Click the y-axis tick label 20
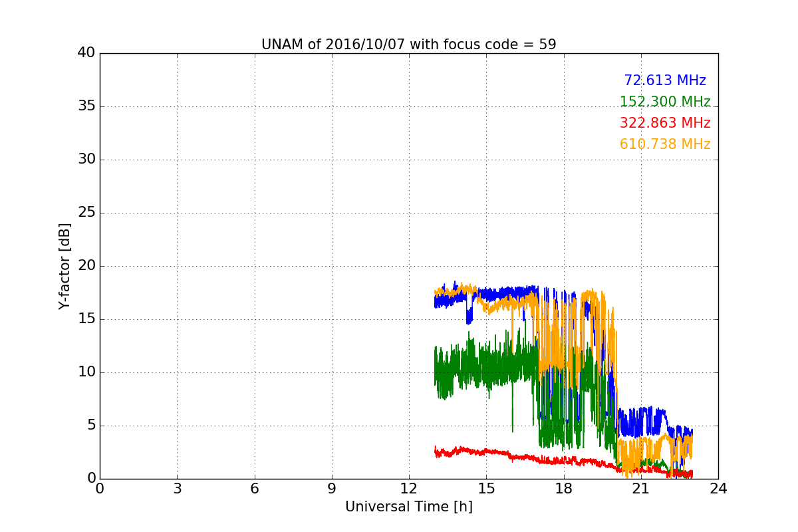This screenshot has width=798, height=532. (x=86, y=266)
